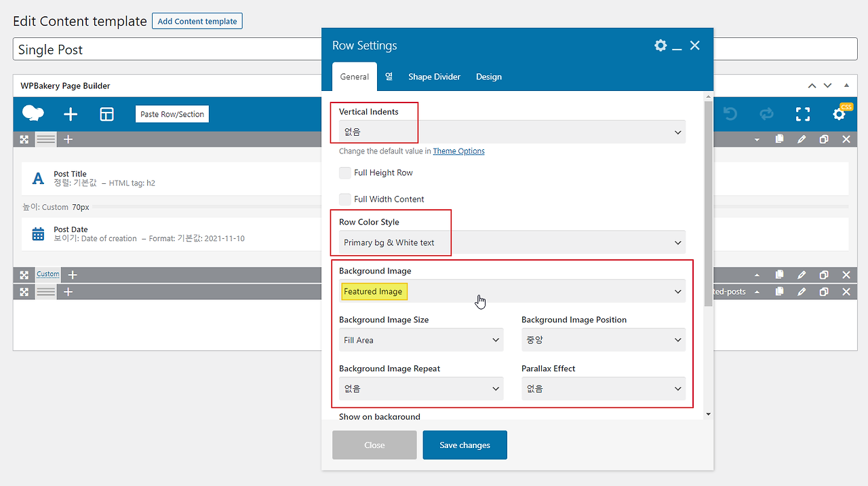This screenshot has height=486, width=868.
Task: Edit the Custom row with pencil
Action: pyautogui.click(x=802, y=275)
